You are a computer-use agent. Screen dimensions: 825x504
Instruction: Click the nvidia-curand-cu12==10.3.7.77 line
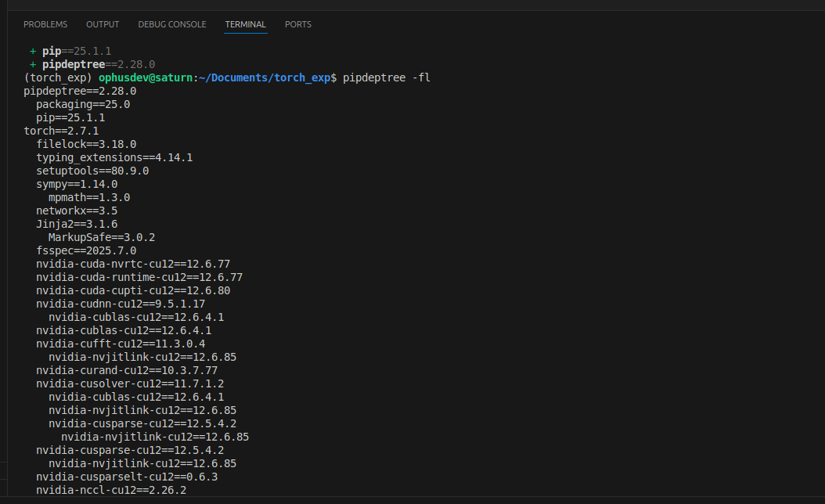tap(127, 370)
